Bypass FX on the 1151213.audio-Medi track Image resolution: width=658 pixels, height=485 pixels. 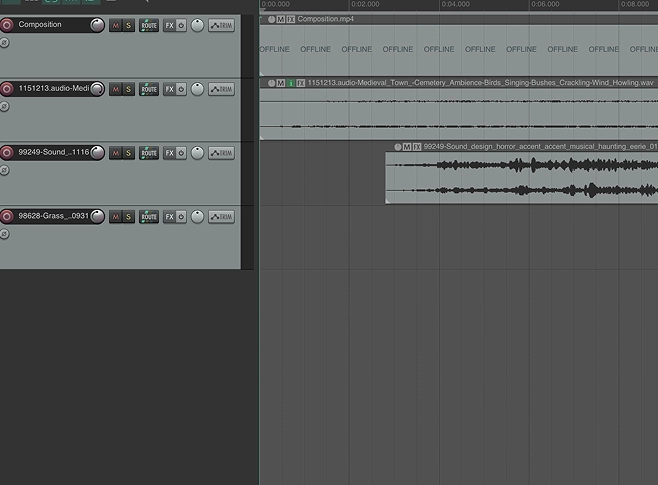181,89
